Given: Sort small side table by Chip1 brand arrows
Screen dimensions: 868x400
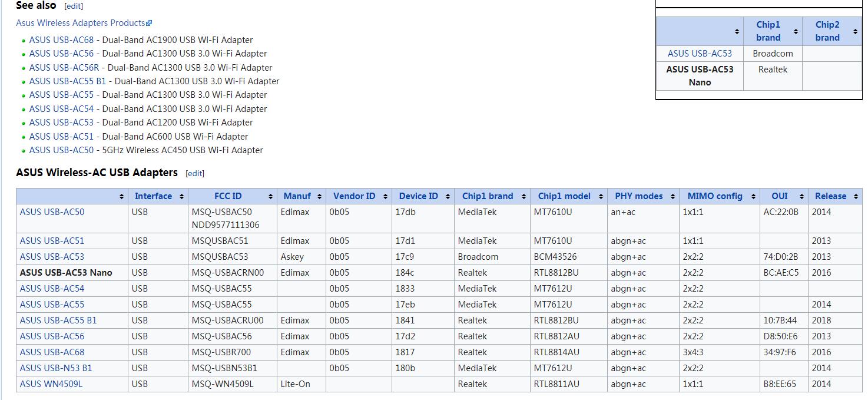Looking at the screenshot, I should (796, 31).
